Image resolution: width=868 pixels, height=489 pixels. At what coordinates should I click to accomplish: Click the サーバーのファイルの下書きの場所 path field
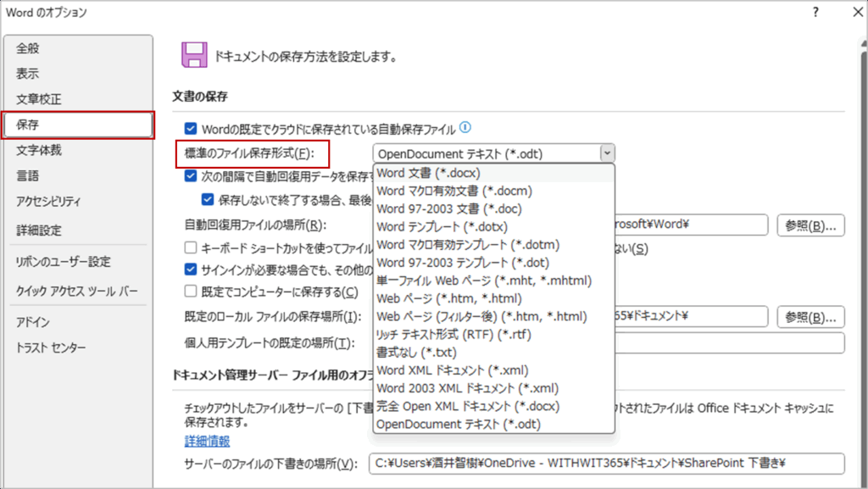(607, 464)
